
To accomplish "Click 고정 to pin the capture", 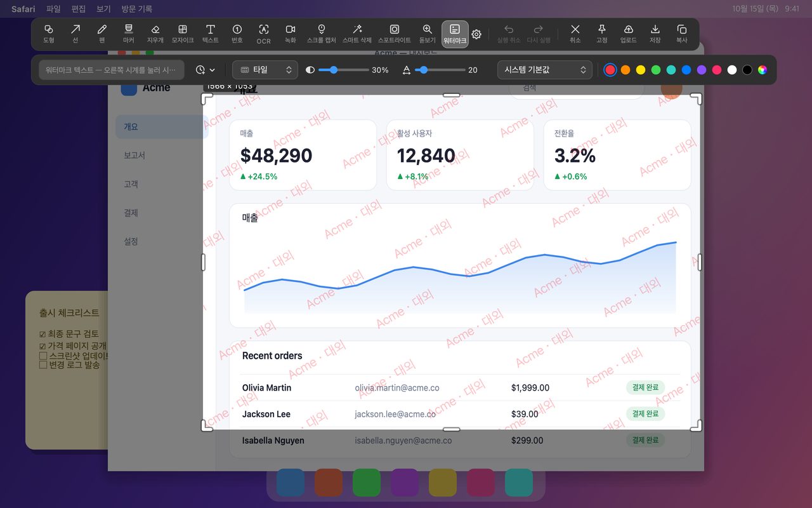I will pyautogui.click(x=602, y=34).
